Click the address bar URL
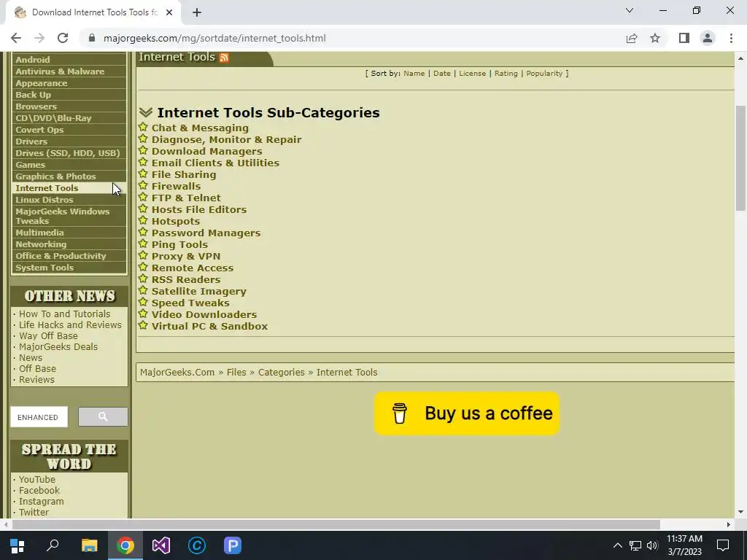 pyautogui.click(x=214, y=38)
